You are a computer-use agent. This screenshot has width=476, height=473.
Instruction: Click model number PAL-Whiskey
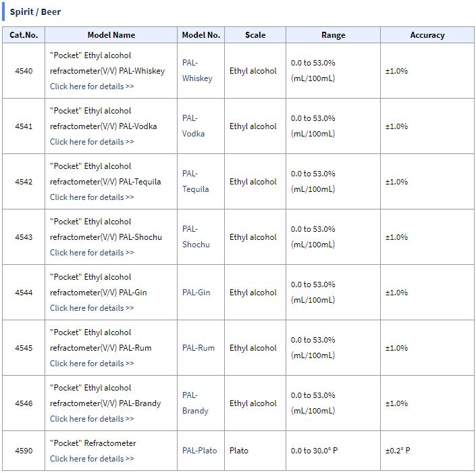click(x=197, y=70)
